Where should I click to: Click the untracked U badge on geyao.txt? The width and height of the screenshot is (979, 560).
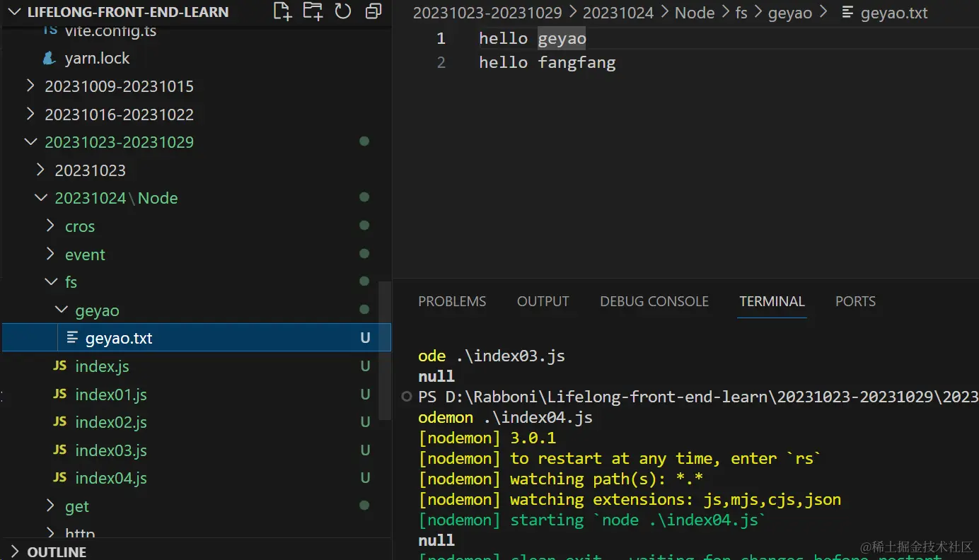[365, 338]
